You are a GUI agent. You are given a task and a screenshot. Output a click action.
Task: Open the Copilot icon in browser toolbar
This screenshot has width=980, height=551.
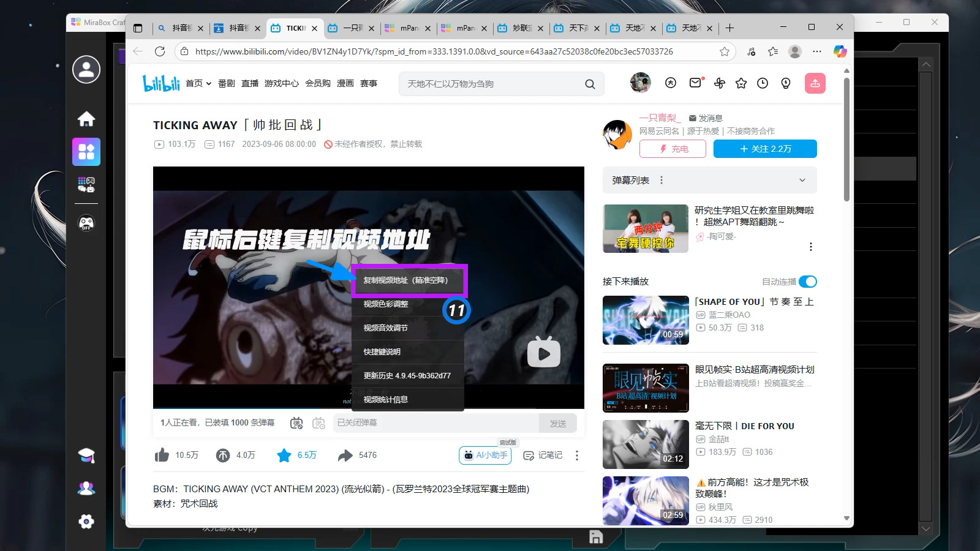pos(840,51)
